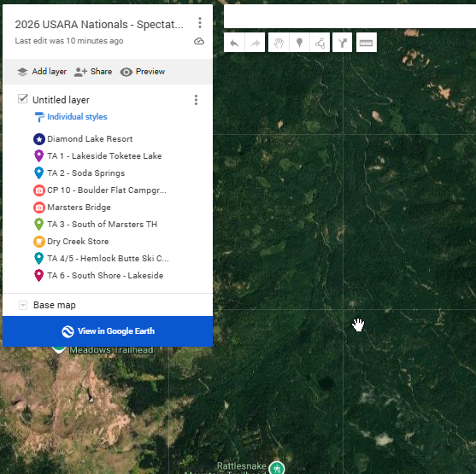Click purple pin icon for TA 1

coord(38,156)
